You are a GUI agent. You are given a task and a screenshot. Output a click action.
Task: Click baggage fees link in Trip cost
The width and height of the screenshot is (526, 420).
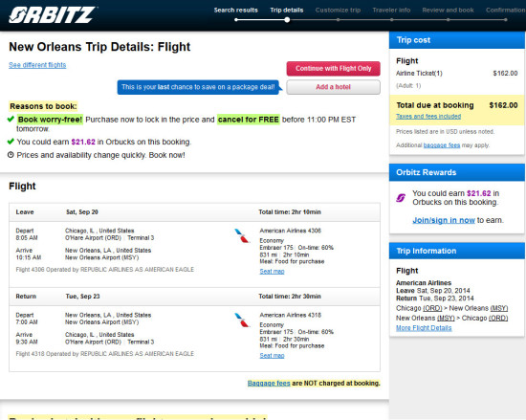point(442,145)
